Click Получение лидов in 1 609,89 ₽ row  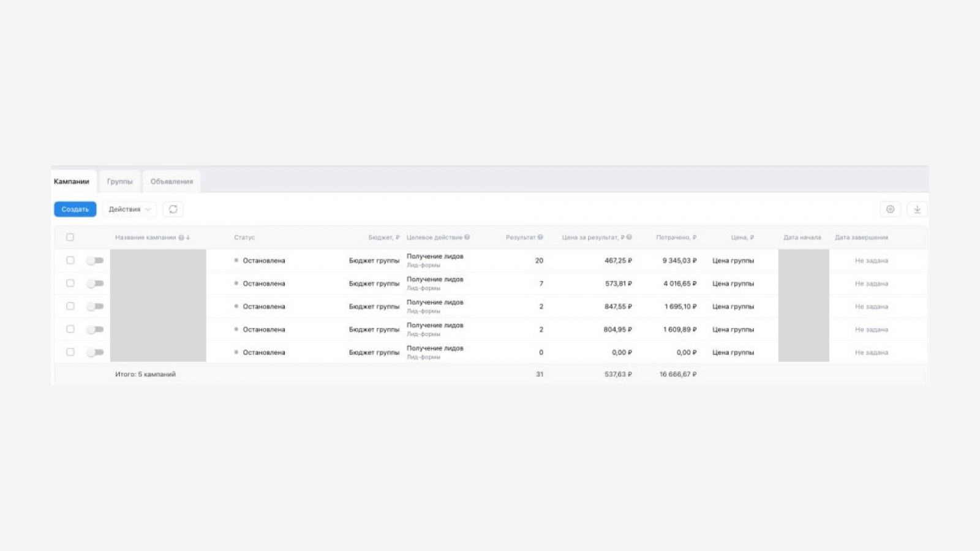[435, 325]
